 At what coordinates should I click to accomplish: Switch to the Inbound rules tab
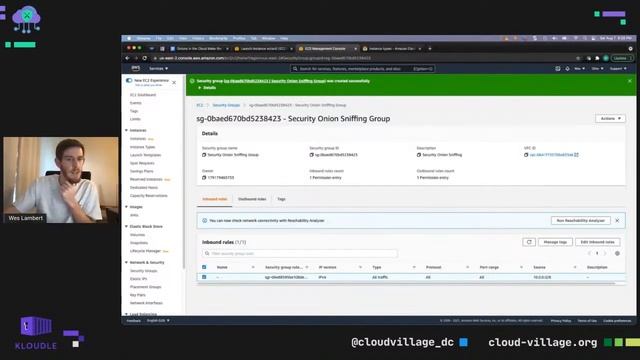click(215, 199)
